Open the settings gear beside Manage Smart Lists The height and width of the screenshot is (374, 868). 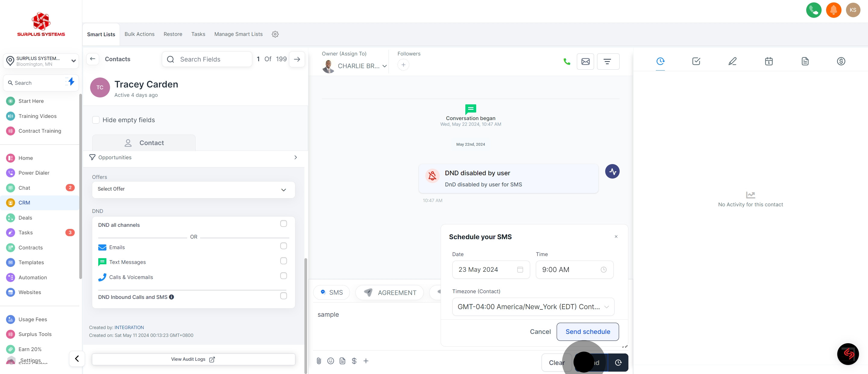tap(275, 34)
